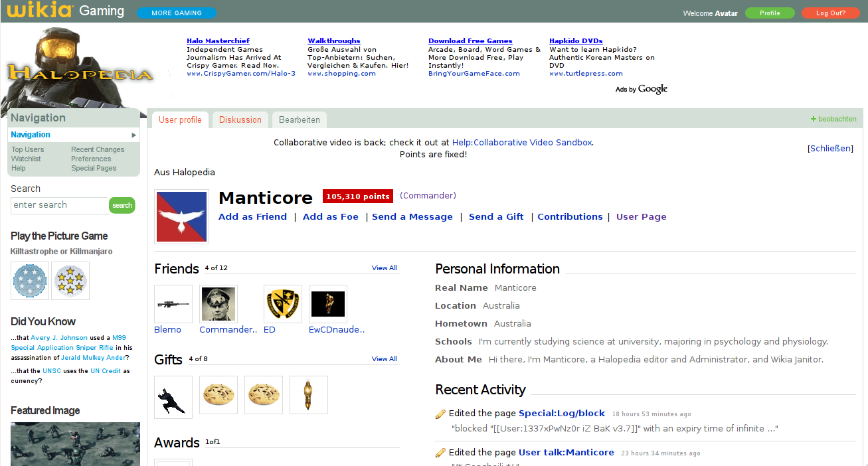Click the second cookie gift icon
This screenshot has width=868, height=466.
point(264,395)
